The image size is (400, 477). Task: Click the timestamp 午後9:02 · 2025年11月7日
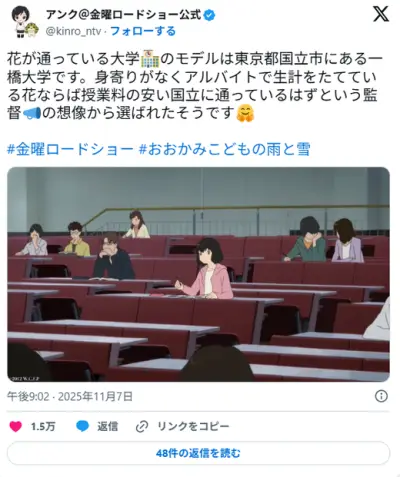[70, 396]
